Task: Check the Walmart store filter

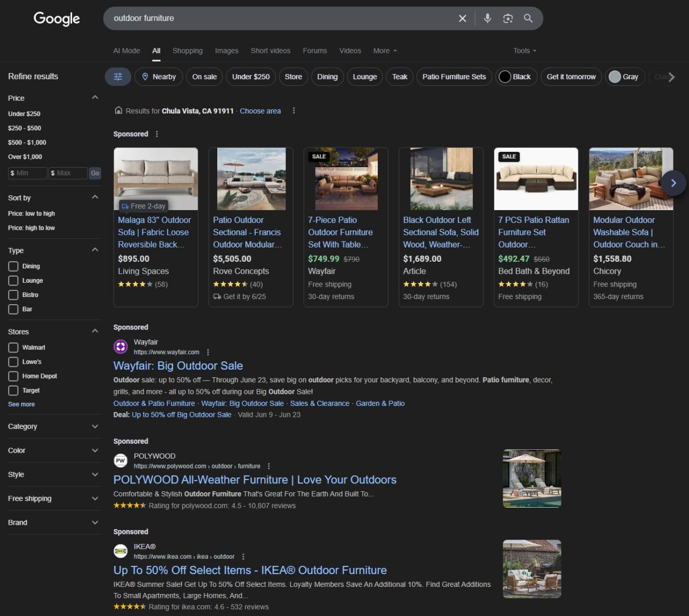Action: (13, 348)
